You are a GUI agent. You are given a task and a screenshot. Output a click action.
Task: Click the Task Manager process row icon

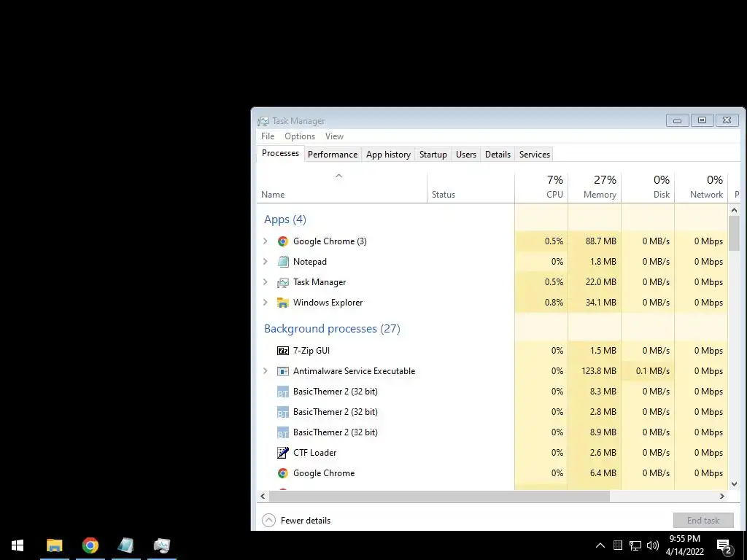pyautogui.click(x=283, y=282)
